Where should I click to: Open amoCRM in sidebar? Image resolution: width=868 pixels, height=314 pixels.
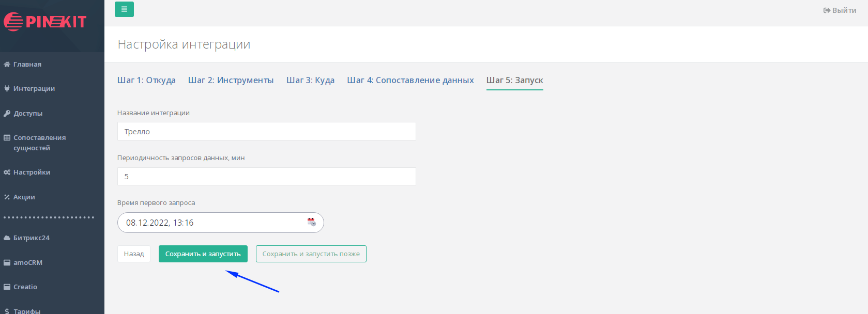click(28, 263)
